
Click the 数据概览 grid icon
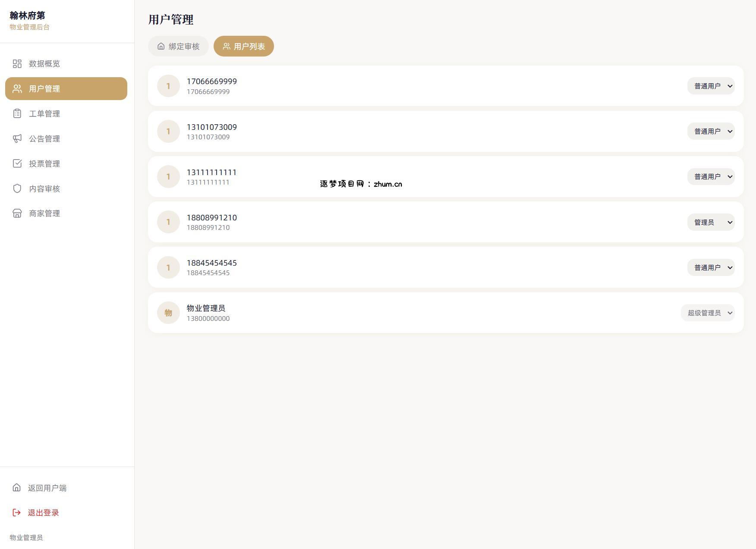[x=17, y=64]
